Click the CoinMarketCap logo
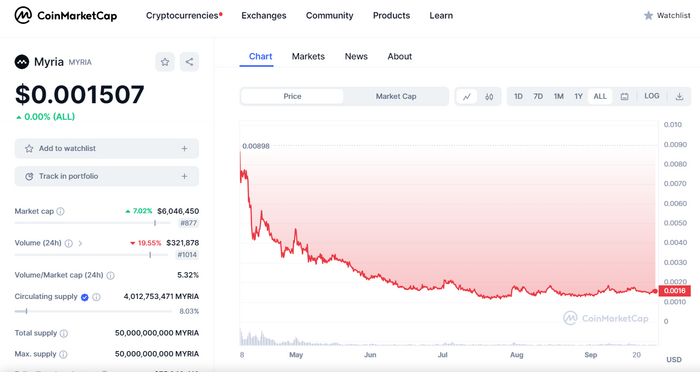Image resolution: width=700 pixels, height=372 pixels. tap(66, 16)
